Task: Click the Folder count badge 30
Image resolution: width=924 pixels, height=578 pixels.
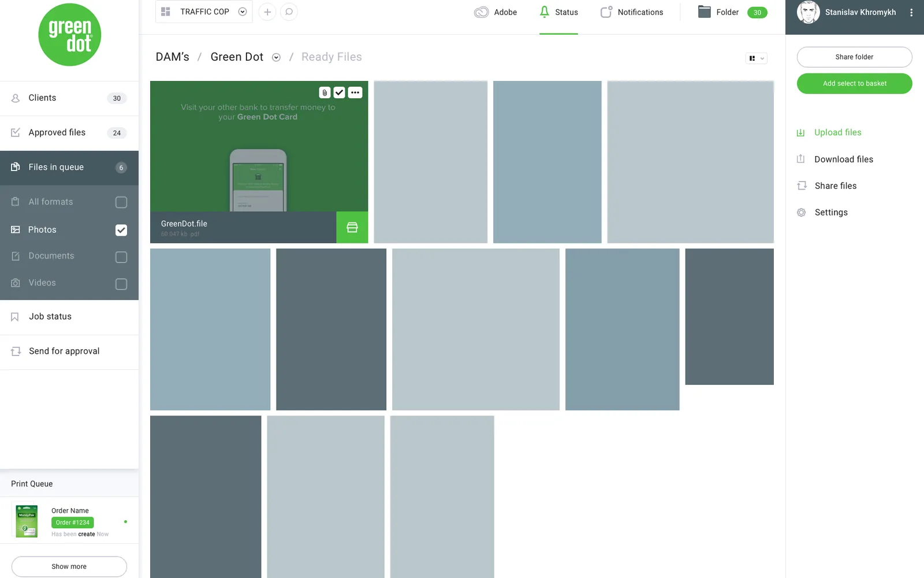Action: (757, 12)
